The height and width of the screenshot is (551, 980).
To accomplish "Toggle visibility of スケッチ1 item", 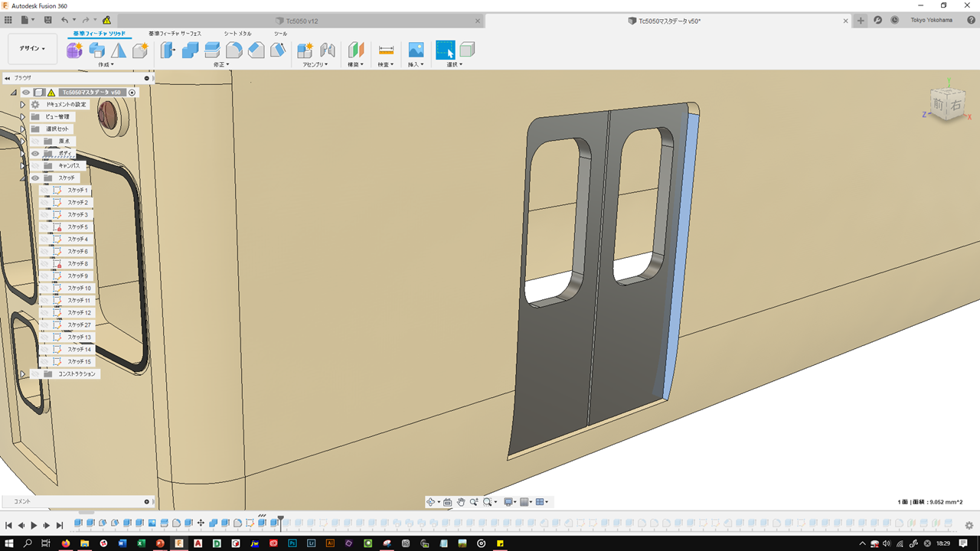I will coord(45,191).
